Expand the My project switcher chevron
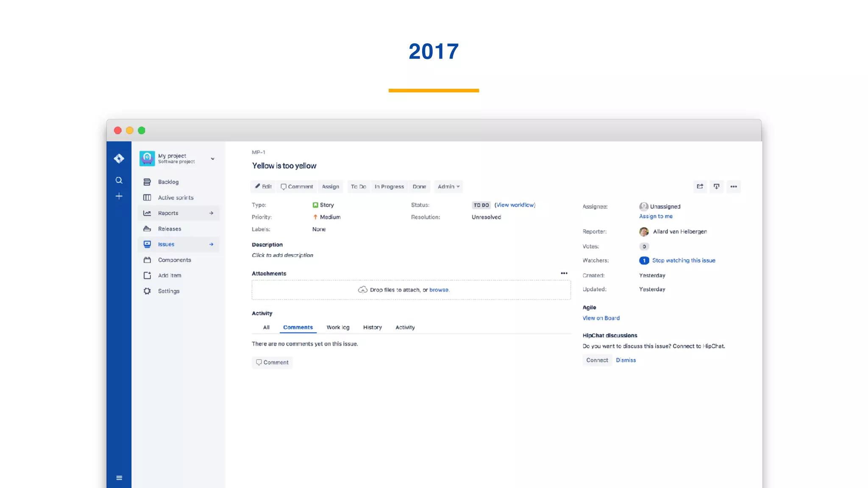868x488 pixels. pyautogui.click(x=213, y=159)
